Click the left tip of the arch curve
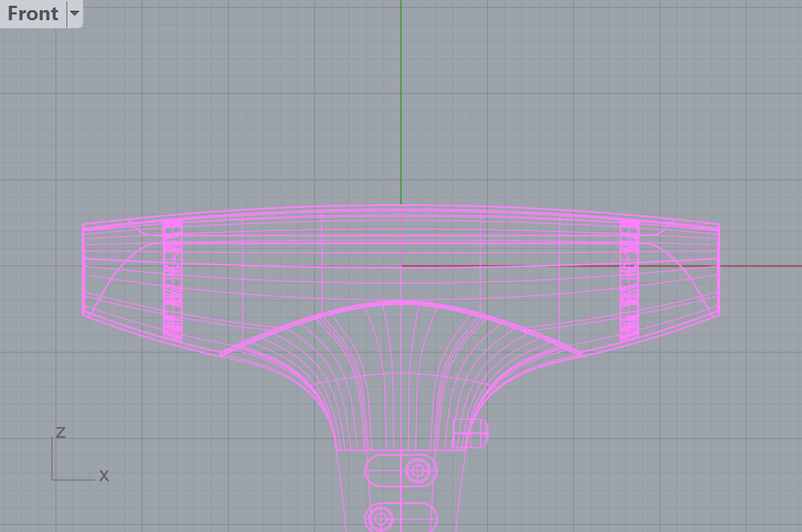This screenshot has height=532, width=802. 223,354
